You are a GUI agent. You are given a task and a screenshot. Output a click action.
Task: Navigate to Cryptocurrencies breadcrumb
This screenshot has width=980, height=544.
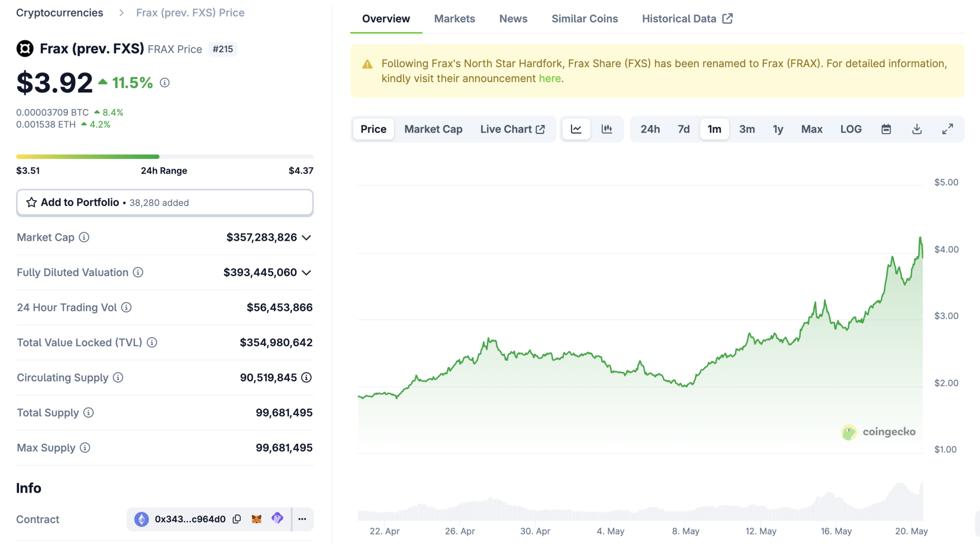(59, 12)
